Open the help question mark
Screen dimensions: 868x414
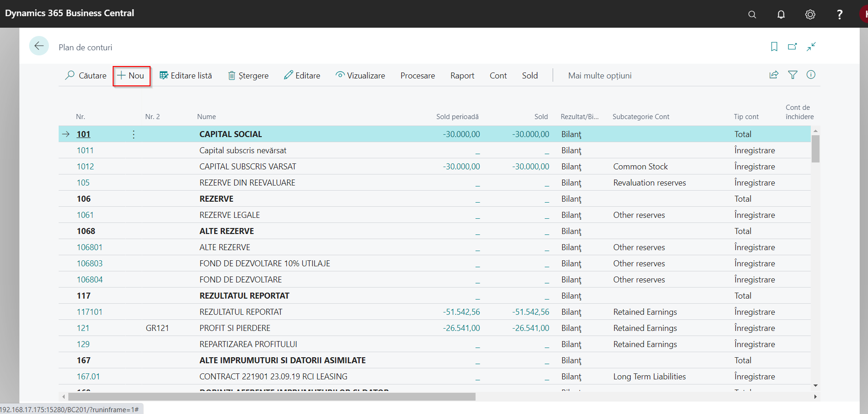point(839,14)
